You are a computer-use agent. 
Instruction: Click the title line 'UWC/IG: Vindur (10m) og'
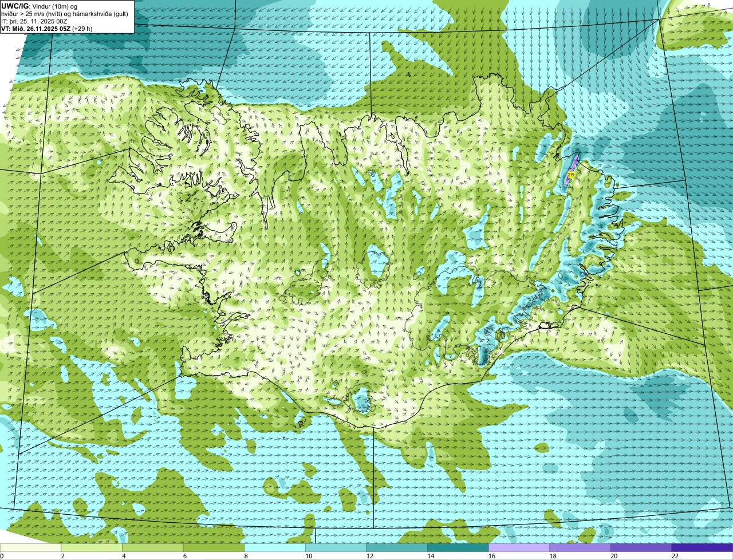pos(40,6)
